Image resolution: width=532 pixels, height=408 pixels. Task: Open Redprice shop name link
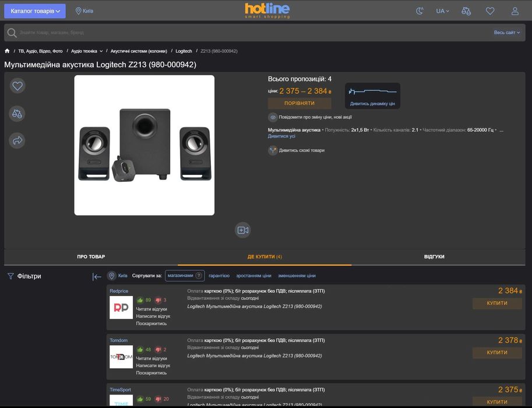pos(119,291)
